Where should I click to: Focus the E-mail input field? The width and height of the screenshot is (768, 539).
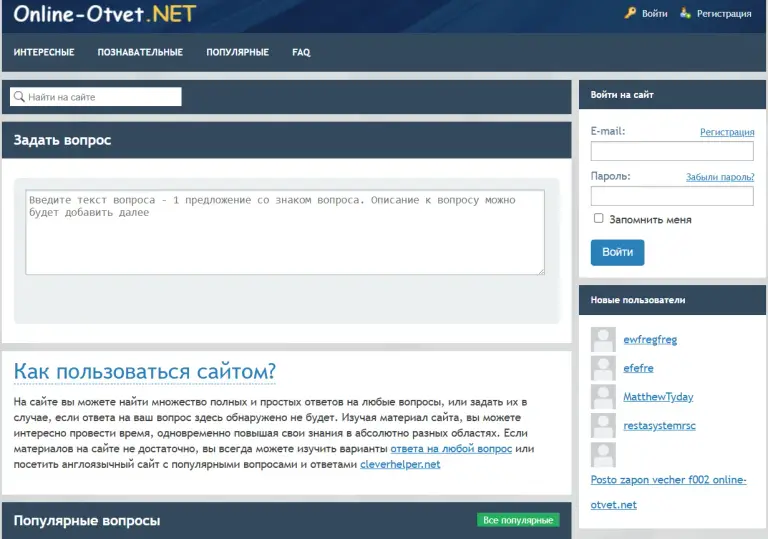[672, 151]
